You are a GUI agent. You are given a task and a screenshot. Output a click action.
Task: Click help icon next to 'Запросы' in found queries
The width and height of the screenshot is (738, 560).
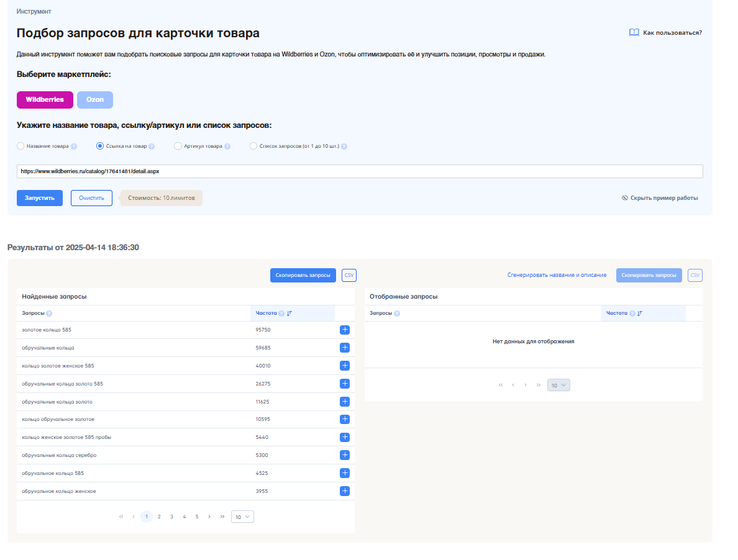click(49, 314)
